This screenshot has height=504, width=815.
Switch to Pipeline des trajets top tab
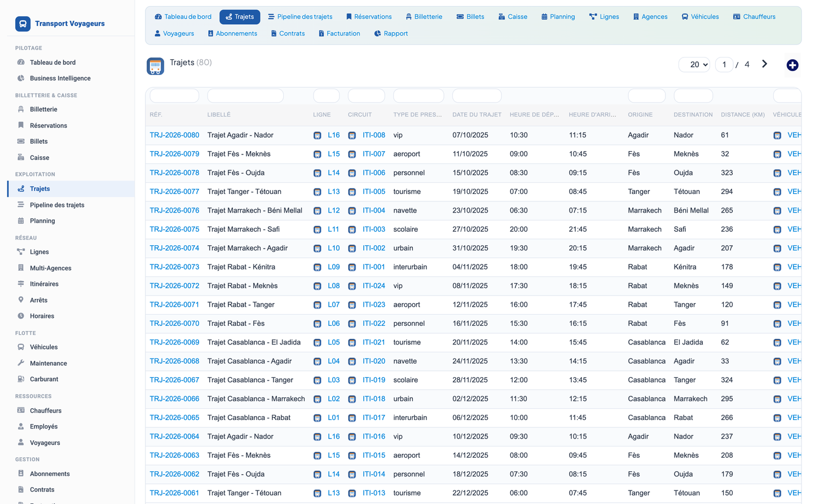click(x=300, y=17)
